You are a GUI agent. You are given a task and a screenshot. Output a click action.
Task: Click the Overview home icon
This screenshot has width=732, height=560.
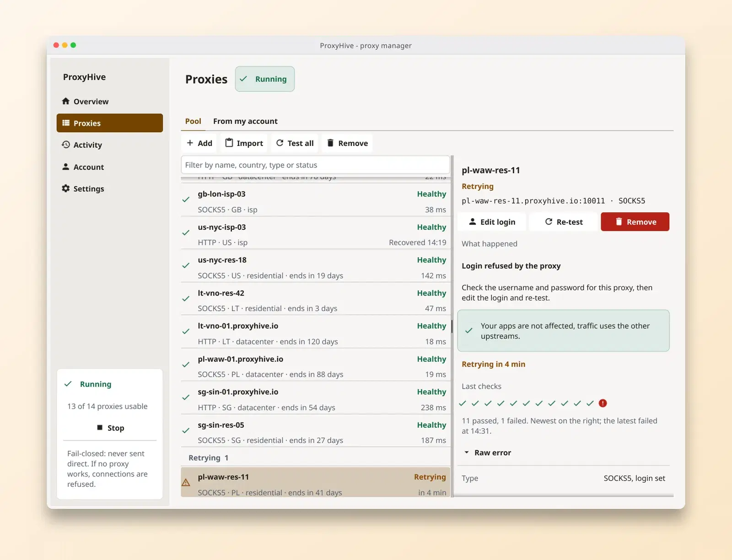[x=66, y=101]
